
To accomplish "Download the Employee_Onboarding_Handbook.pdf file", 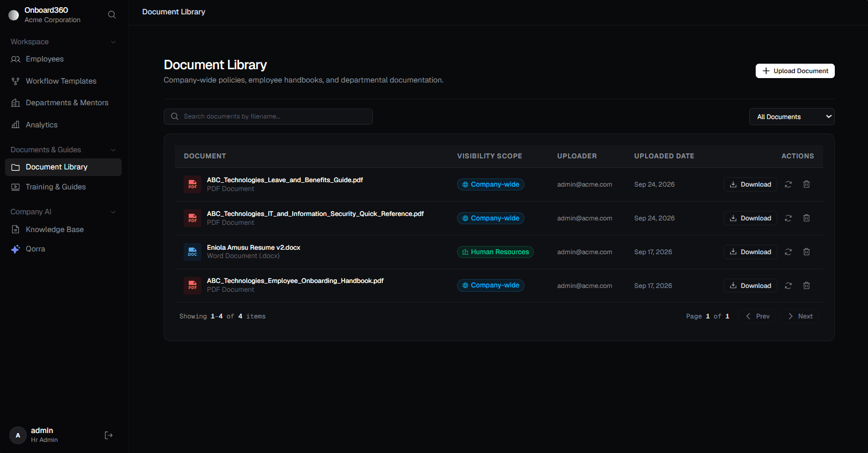I will point(750,286).
